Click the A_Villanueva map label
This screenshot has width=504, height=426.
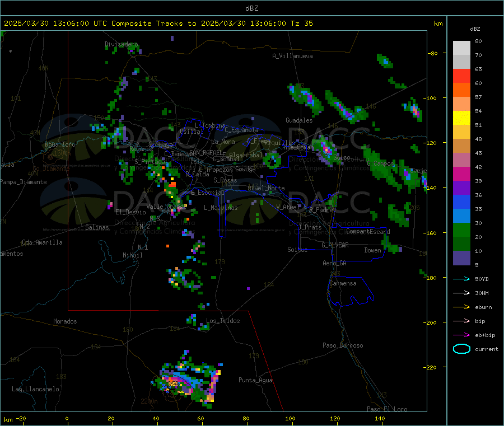292,56
